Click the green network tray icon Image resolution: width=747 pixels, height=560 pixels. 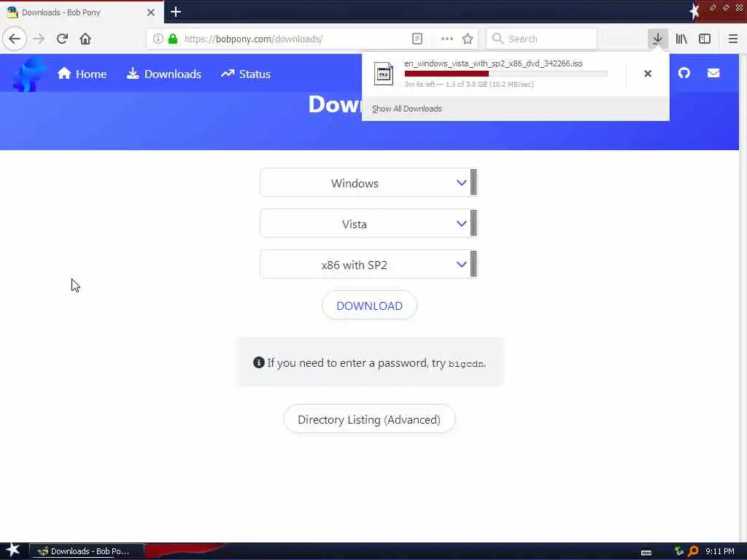tap(679, 551)
